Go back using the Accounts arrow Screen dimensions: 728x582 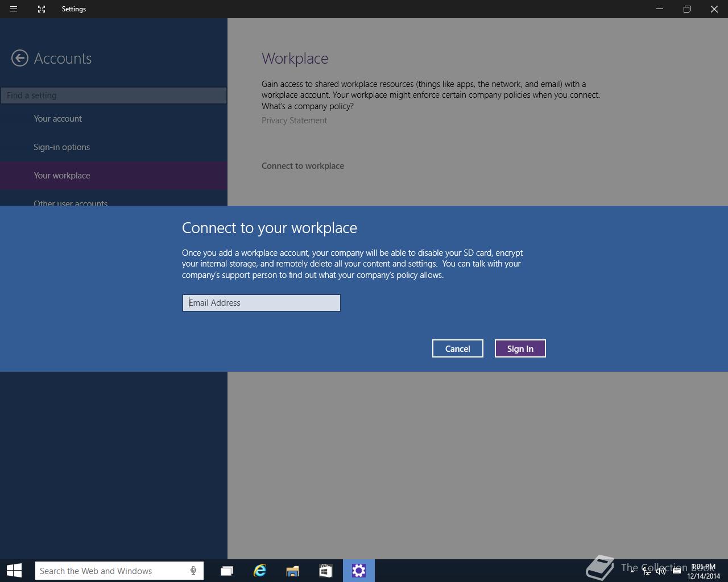tap(20, 58)
